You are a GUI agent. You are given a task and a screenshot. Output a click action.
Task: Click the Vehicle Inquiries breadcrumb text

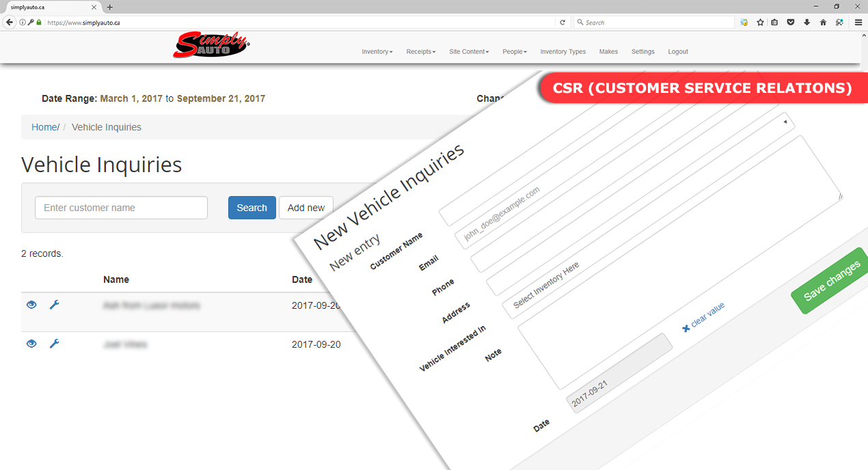tap(107, 127)
